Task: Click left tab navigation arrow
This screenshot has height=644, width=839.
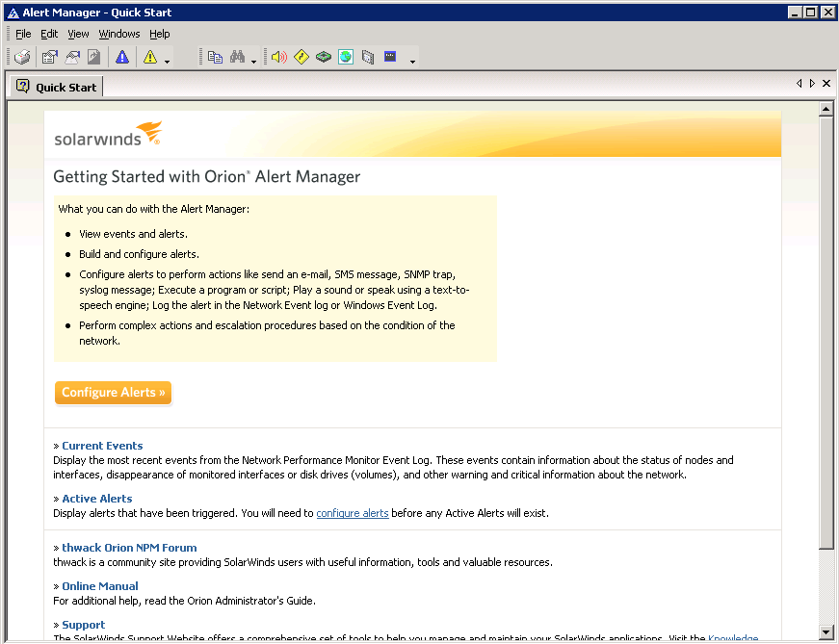Action: 799,83
